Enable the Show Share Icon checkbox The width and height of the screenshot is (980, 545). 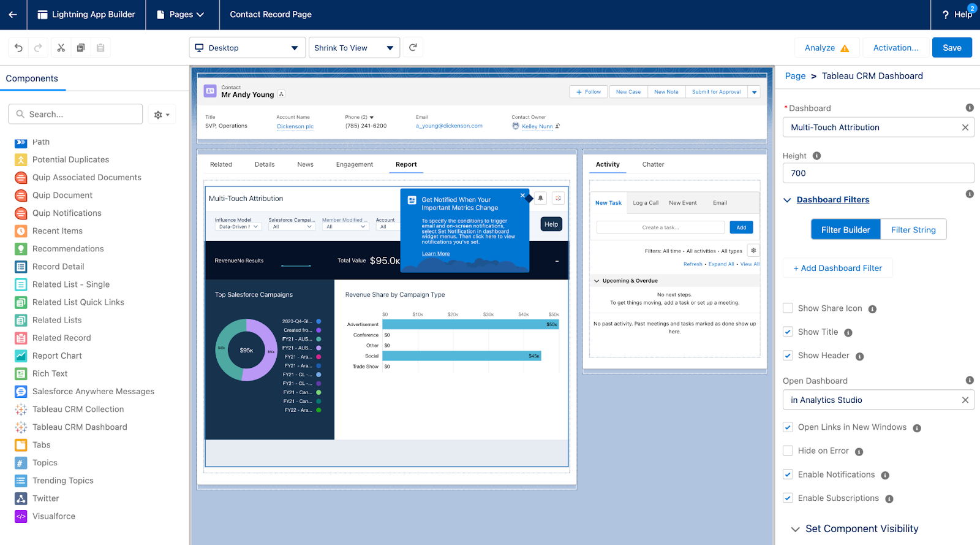pyautogui.click(x=788, y=308)
